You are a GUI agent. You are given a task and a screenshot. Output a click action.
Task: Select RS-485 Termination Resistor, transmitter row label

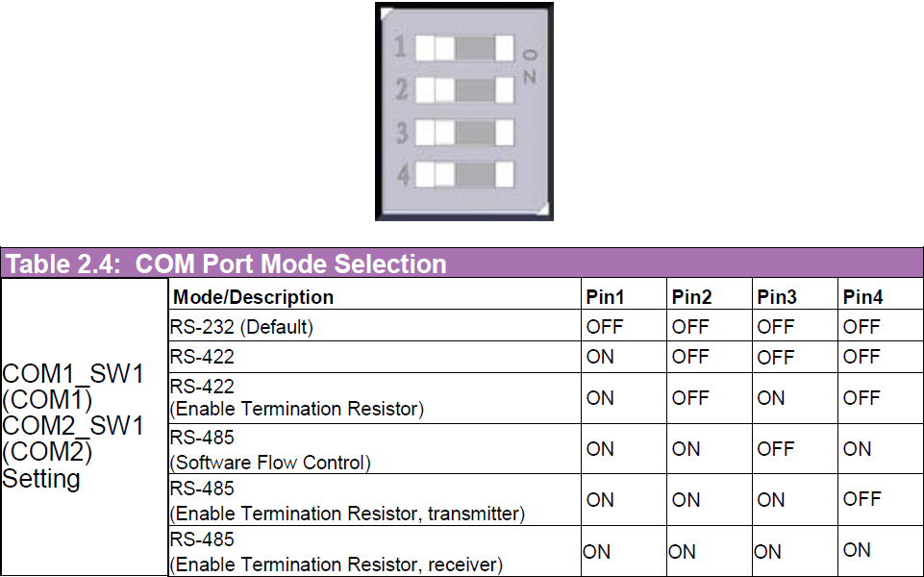pos(347,501)
